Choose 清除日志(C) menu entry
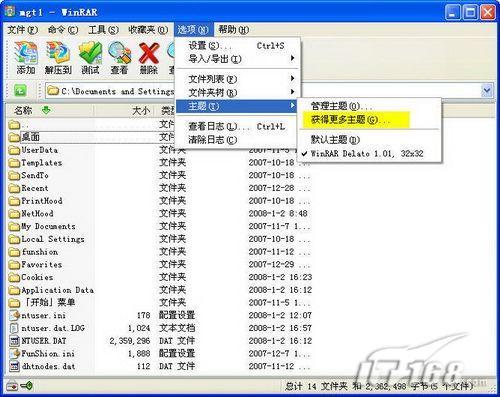The height and width of the screenshot is (397, 500). 238,140
